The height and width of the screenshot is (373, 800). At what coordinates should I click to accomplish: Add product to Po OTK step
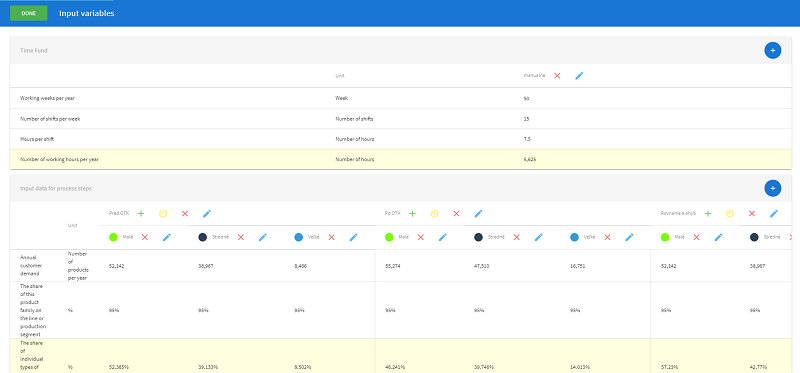[x=412, y=213]
